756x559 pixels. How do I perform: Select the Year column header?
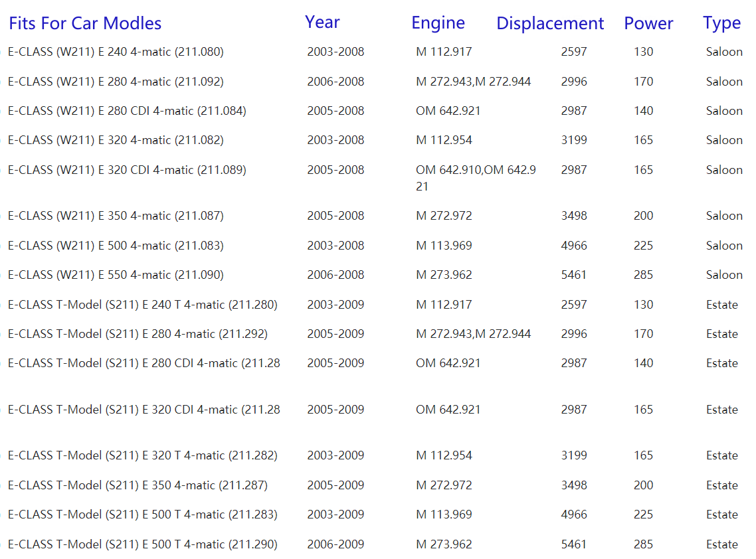click(x=322, y=22)
